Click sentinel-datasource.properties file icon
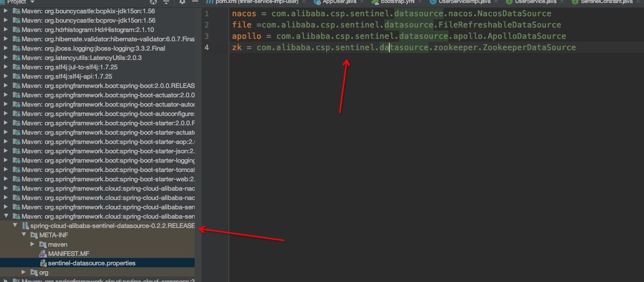This screenshot has height=282, width=644. (x=43, y=263)
